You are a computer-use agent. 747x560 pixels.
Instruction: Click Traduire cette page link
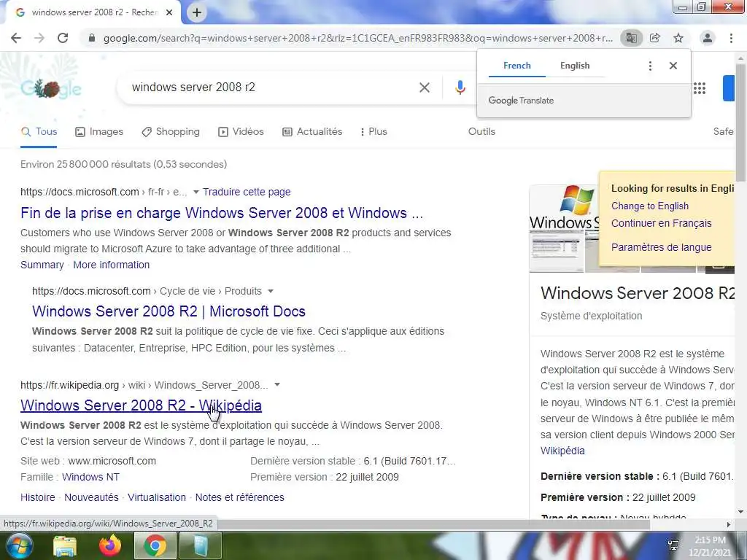247,192
